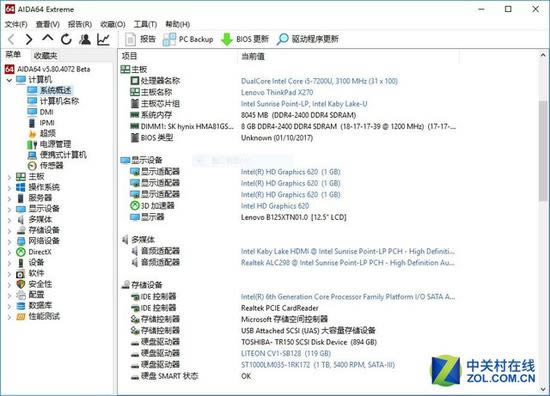This screenshot has width=550, height=396.
Task: Open the Lenovo ThinkPad X270 link
Action: tap(277, 92)
